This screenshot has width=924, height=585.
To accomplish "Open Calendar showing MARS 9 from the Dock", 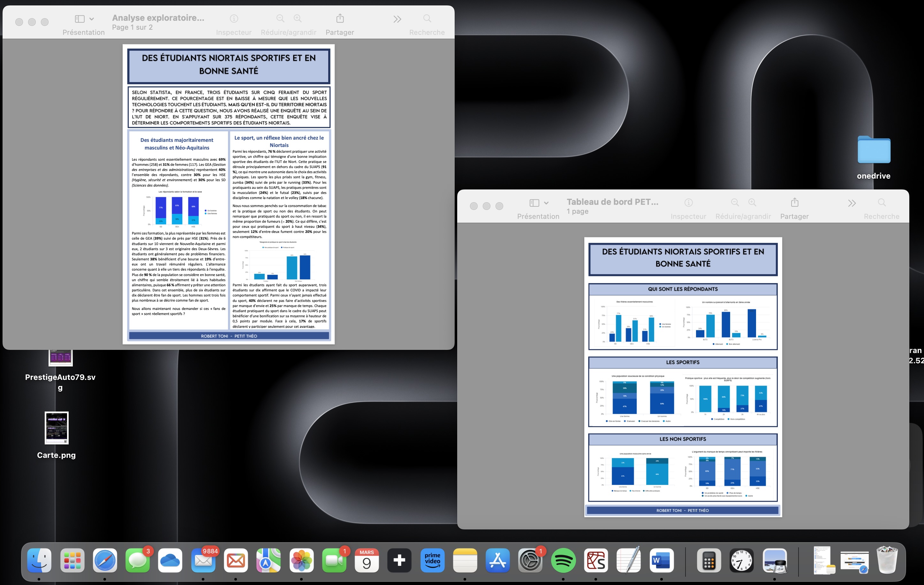I will pos(367,561).
